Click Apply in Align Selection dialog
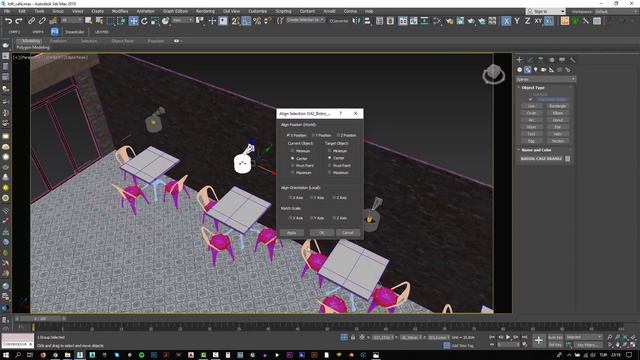This screenshot has width=640, height=360. (x=291, y=233)
